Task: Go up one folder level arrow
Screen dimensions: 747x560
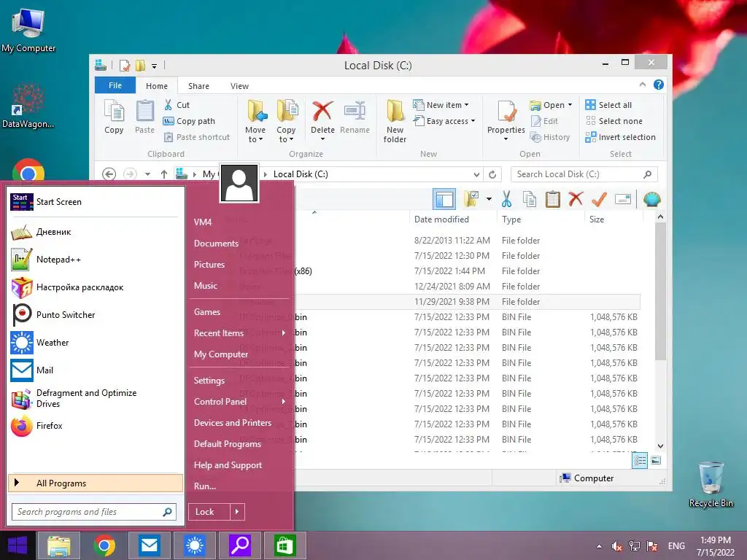Action: pyautogui.click(x=164, y=174)
